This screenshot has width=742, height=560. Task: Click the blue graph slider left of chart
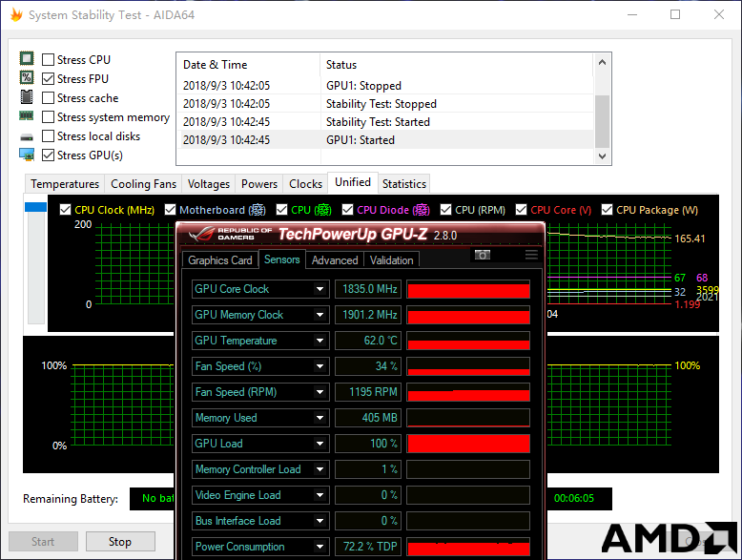coord(35,207)
